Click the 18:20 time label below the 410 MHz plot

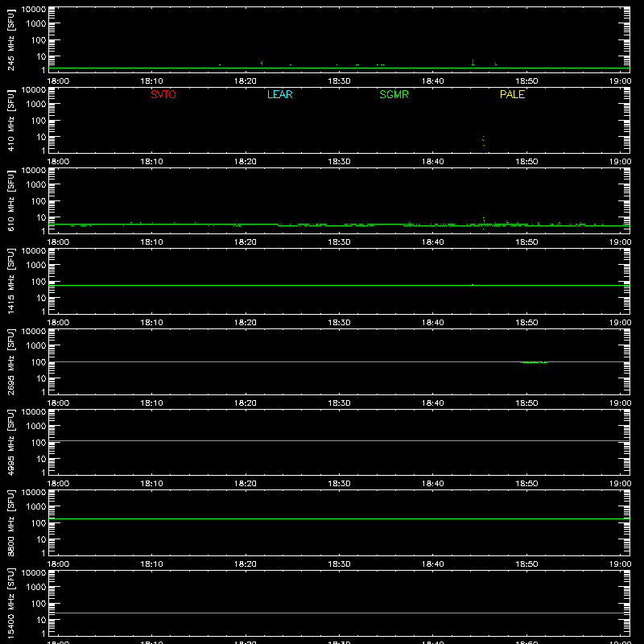(x=246, y=162)
